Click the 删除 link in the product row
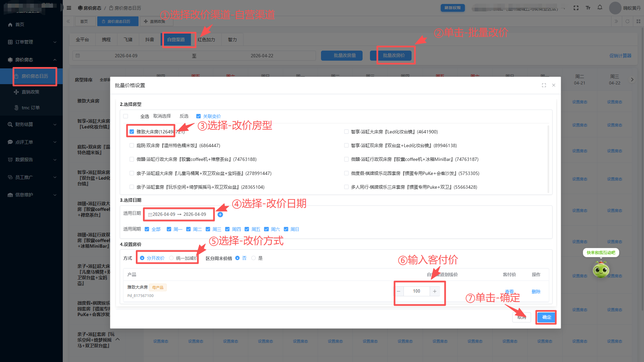The image size is (644, 362). point(536,292)
